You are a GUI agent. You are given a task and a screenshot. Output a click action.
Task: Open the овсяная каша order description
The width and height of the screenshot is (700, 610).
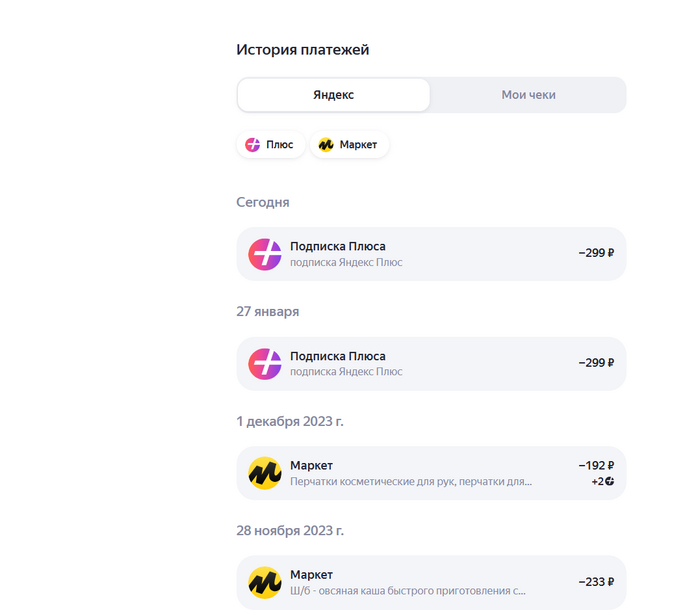407,591
